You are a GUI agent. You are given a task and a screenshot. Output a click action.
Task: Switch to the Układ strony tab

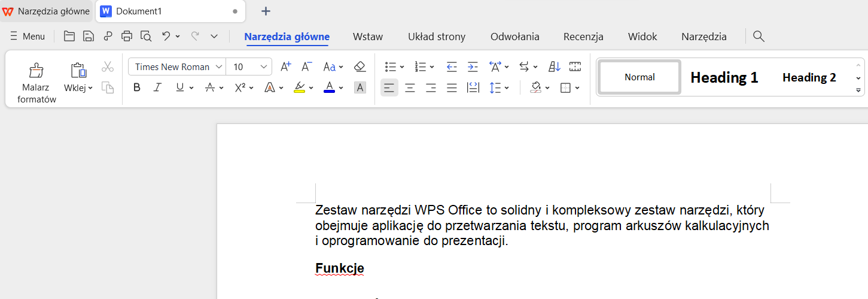pyautogui.click(x=437, y=37)
